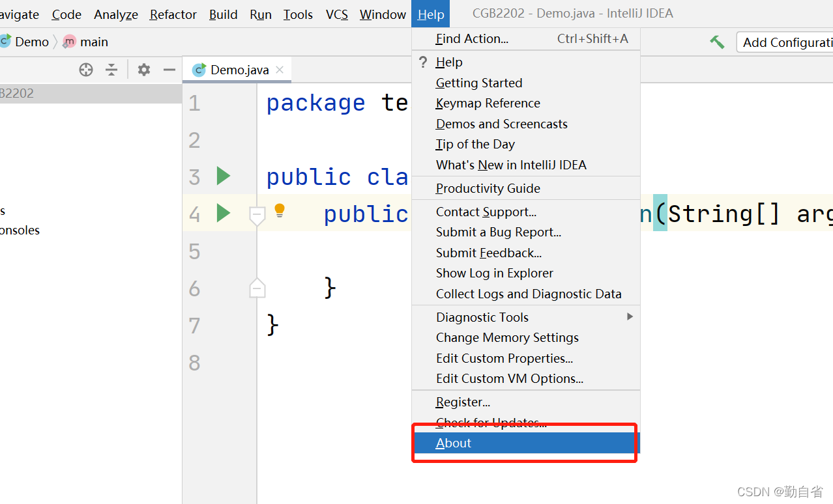Click line number 1 in the gutter
This screenshot has width=833, height=504.
[194, 103]
